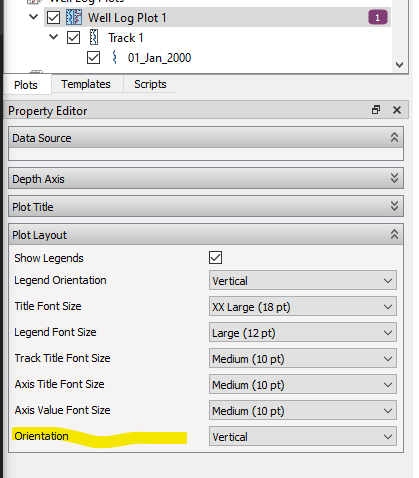The width and height of the screenshot is (419, 478).
Task: Undock the Property Editor panel
Action: [376, 110]
